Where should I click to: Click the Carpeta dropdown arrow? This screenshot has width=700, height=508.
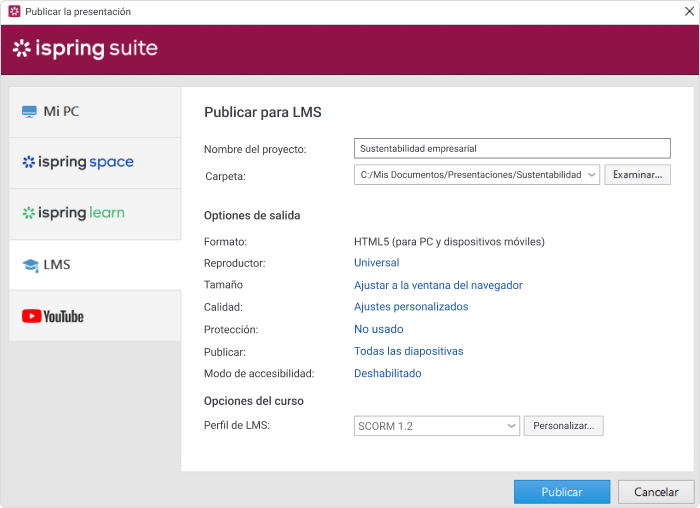(x=592, y=175)
